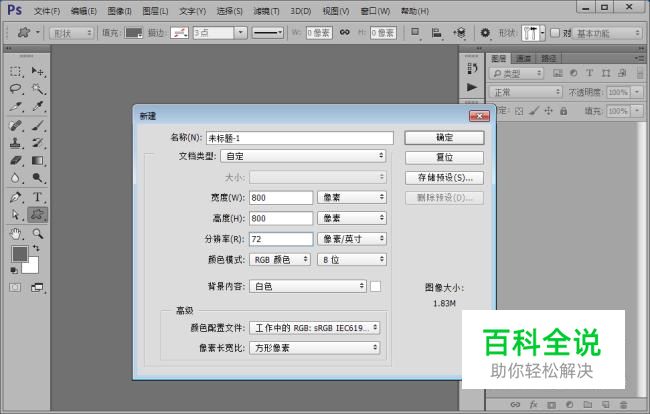The width and height of the screenshot is (650, 414).
Task: Open the 3D menu
Action: 301,11
